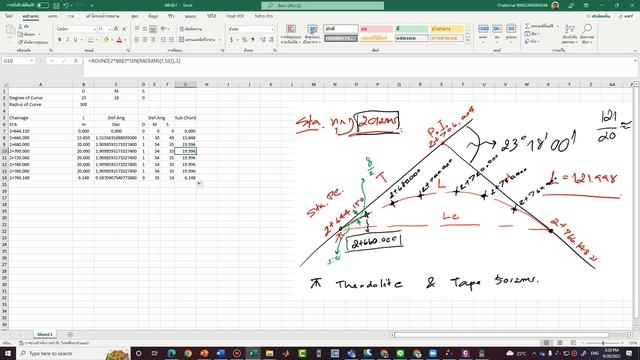The width and height of the screenshot is (640, 360).
Task: Click the Undo arrow icon
Action: [66, 5]
